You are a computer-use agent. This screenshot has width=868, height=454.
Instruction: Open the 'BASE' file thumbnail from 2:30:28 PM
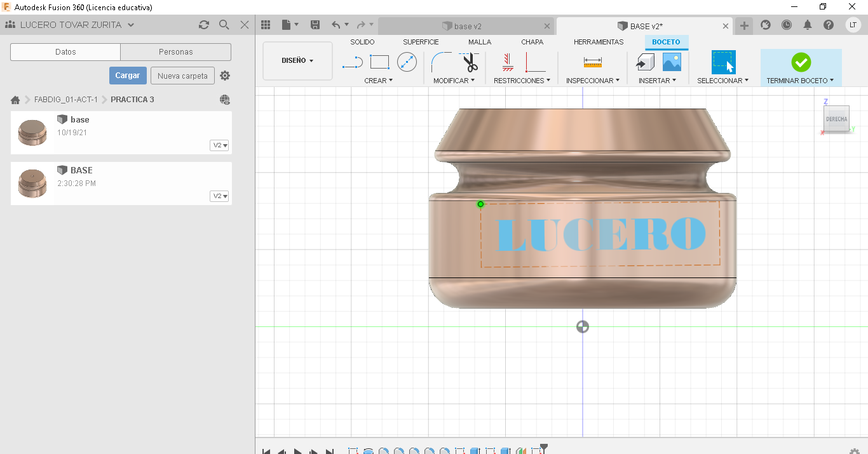[32, 183]
